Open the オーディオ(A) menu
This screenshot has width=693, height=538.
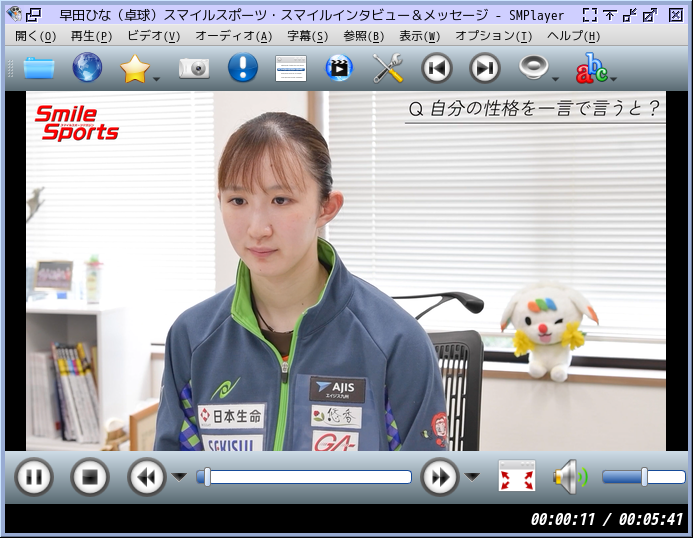tap(233, 36)
